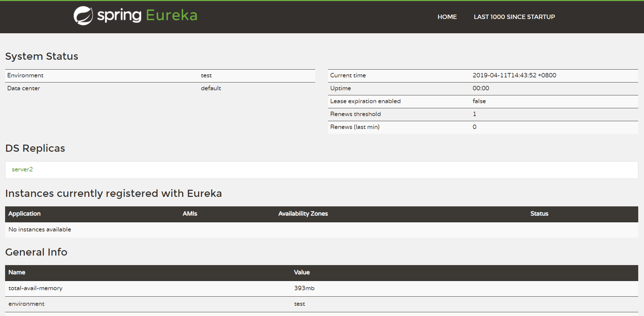Click the Renews (last min) label
Image resolution: width=644 pixels, height=316 pixels.
point(355,127)
